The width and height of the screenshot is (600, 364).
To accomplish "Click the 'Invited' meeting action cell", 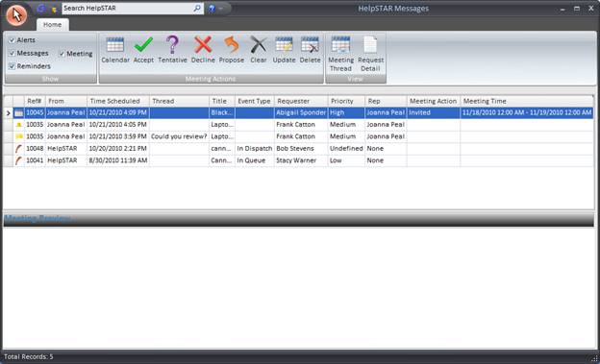I will tap(433, 112).
